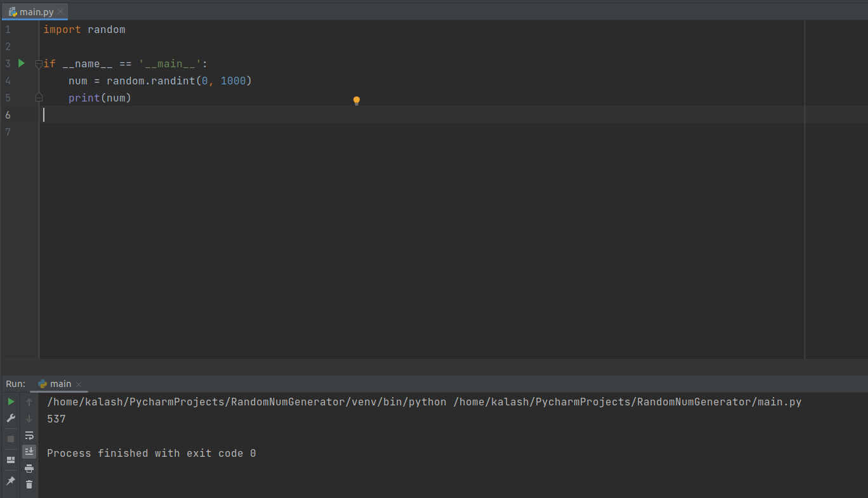
Task: Click the Python file icon on main.py tab
Action: click(x=13, y=12)
